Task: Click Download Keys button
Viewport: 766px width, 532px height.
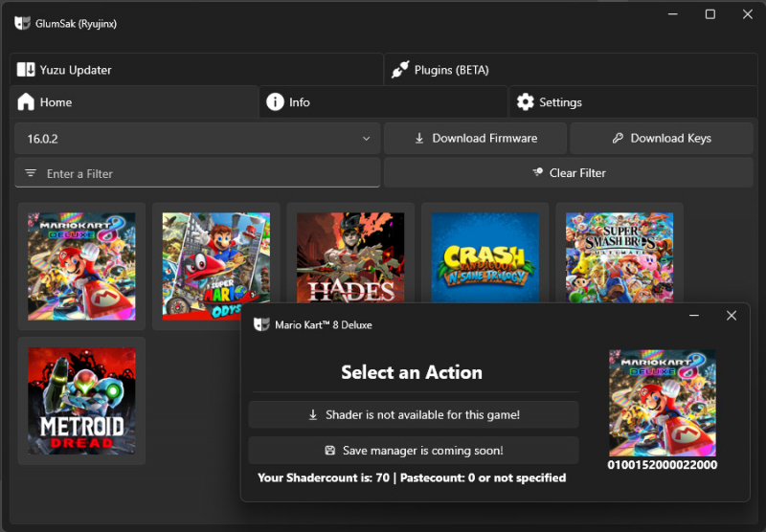Action: coord(662,138)
